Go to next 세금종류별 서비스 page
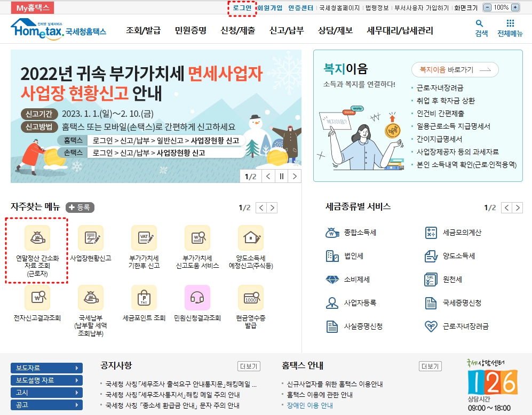Image resolution: width=532 pixels, height=415 pixels. [518, 208]
